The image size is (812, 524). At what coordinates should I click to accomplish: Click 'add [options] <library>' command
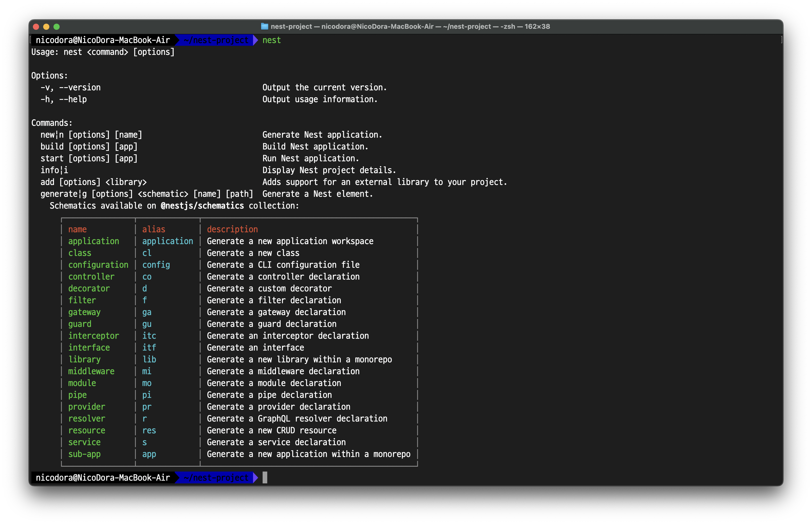(x=94, y=182)
